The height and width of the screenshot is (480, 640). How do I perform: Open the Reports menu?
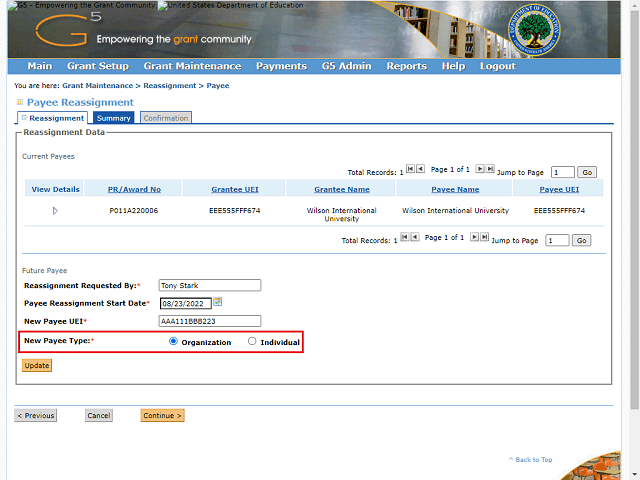407,66
